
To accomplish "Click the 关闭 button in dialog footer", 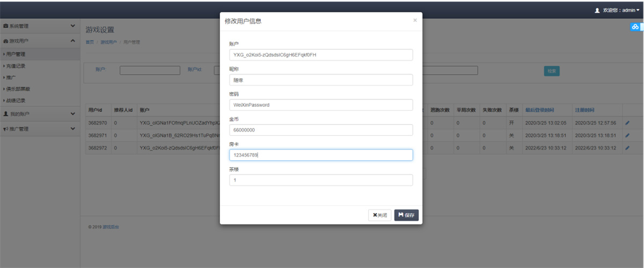I will [x=379, y=215].
